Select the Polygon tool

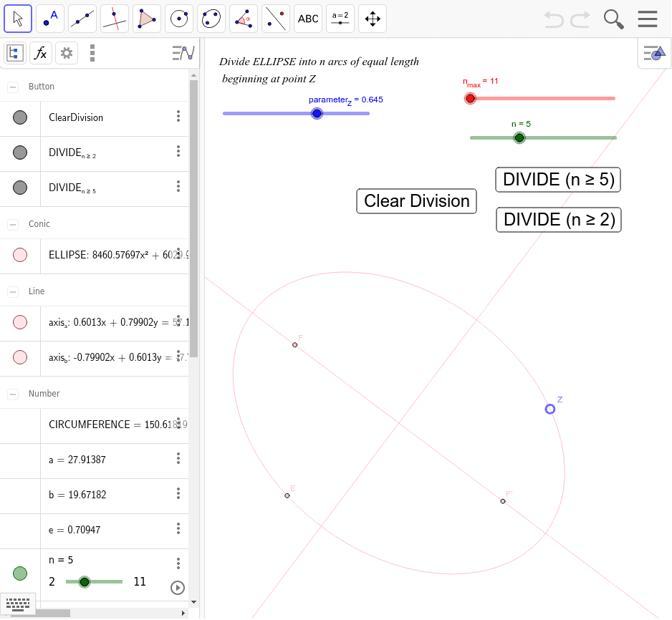tap(147, 19)
